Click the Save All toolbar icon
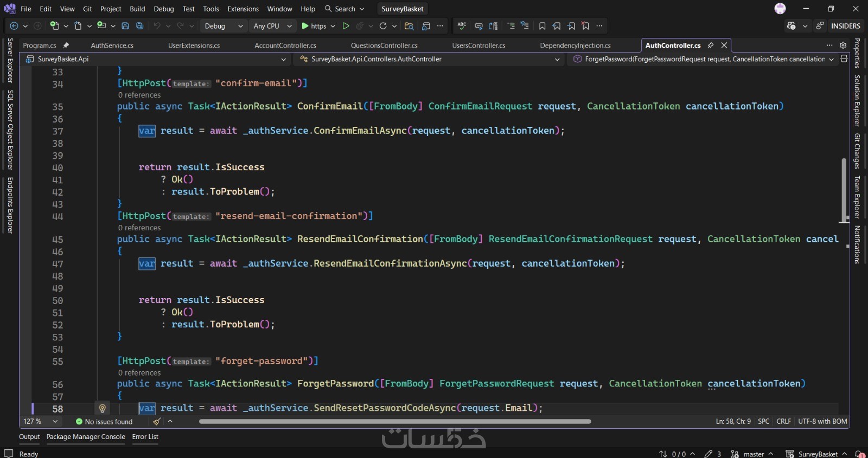This screenshot has height=458, width=868. point(139,25)
